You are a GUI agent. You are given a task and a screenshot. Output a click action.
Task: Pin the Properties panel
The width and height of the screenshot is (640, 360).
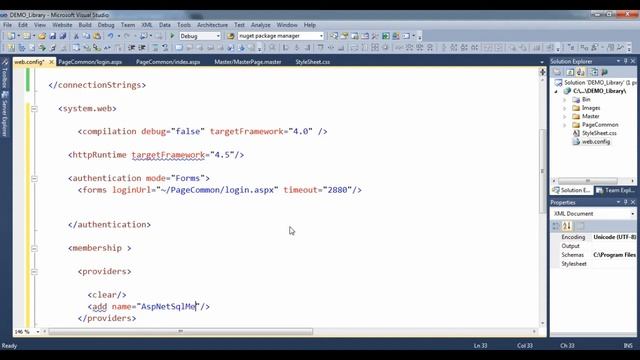pos(626,202)
